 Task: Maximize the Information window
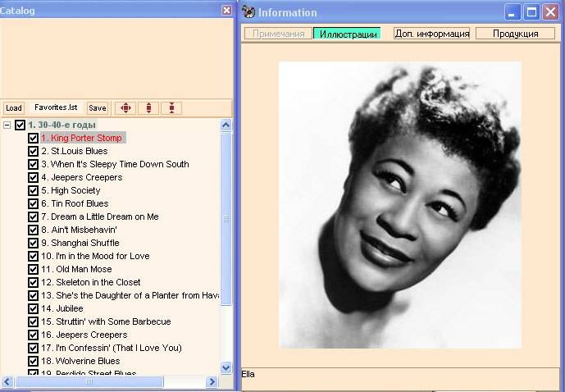tap(531, 11)
